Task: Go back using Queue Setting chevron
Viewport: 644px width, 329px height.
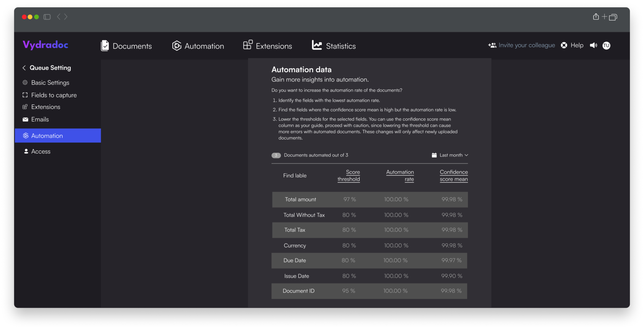Action: [x=24, y=68]
